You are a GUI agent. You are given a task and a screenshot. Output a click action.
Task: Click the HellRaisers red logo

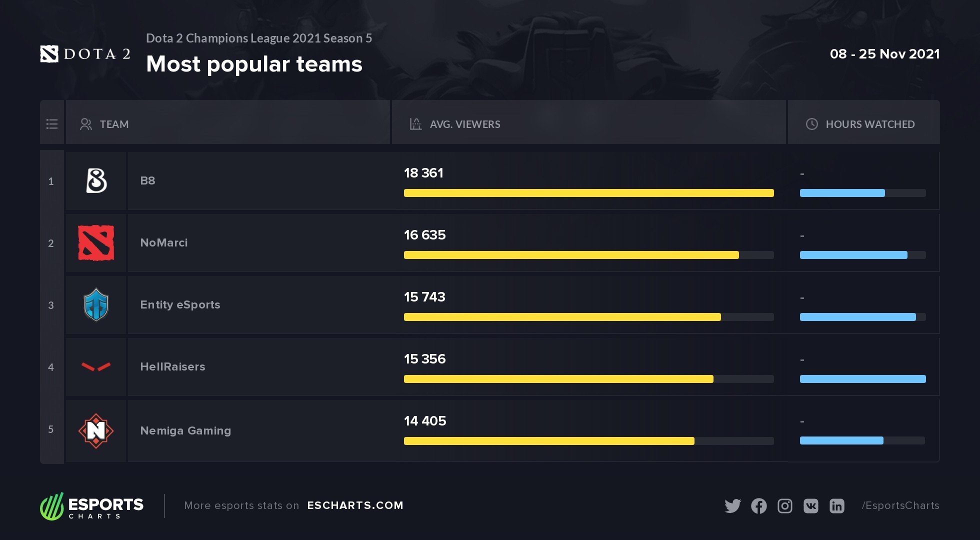(x=96, y=367)
